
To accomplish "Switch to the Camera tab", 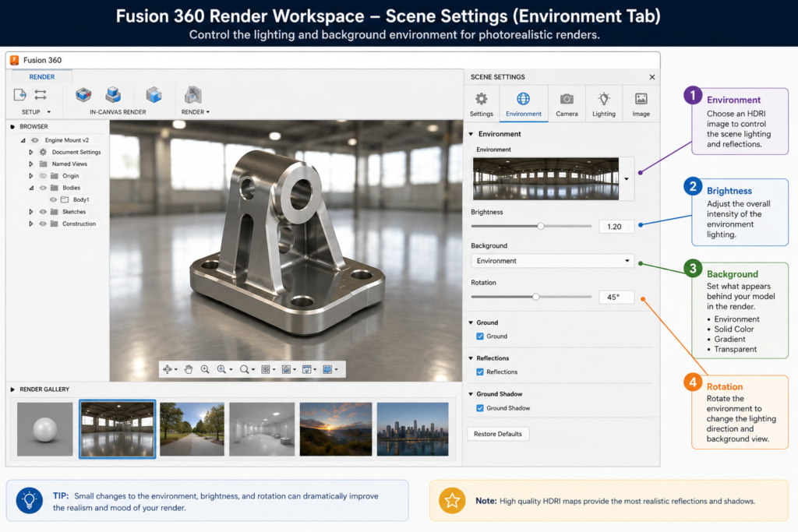I will [567, 104].
